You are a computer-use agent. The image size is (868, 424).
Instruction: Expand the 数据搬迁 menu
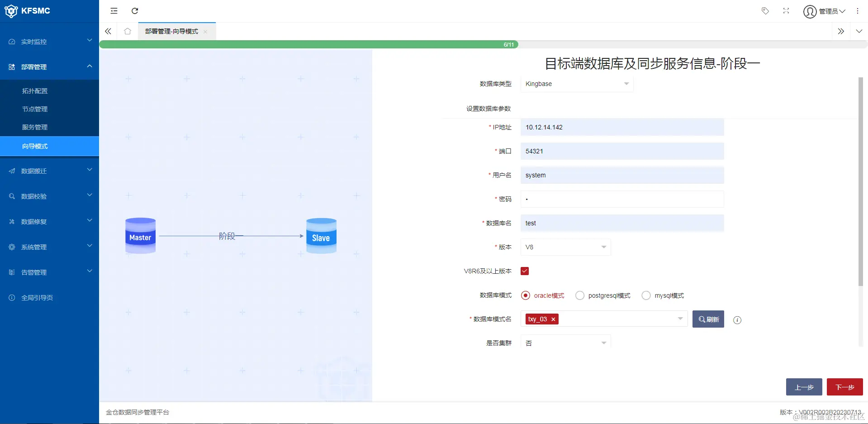(x=90, y=170)
